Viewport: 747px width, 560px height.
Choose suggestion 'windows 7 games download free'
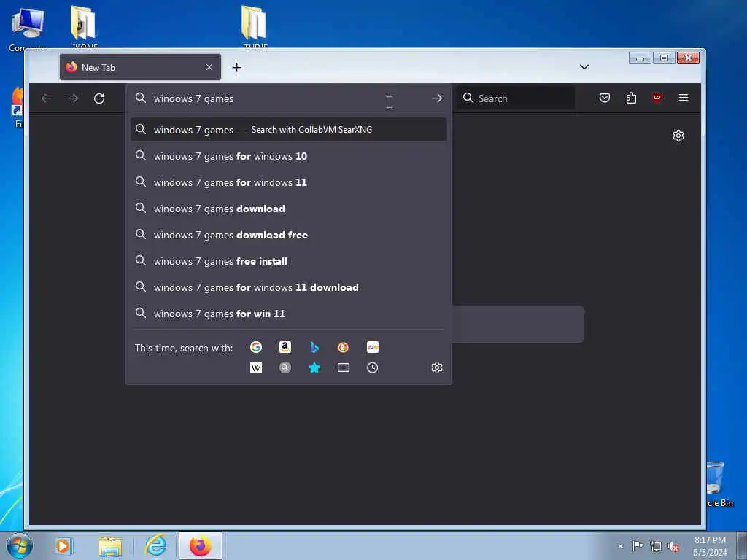click(x=289, y=235)
